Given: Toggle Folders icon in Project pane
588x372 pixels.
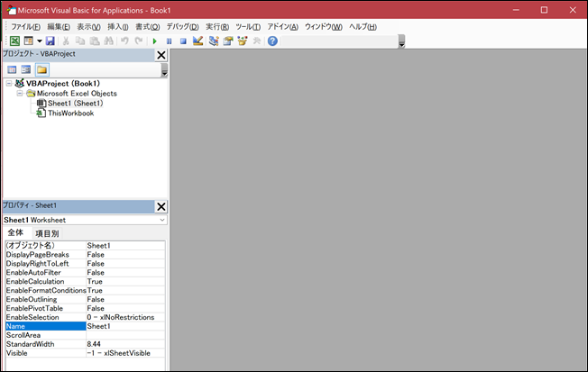Looking at the screenshot, I should (42, 69).
